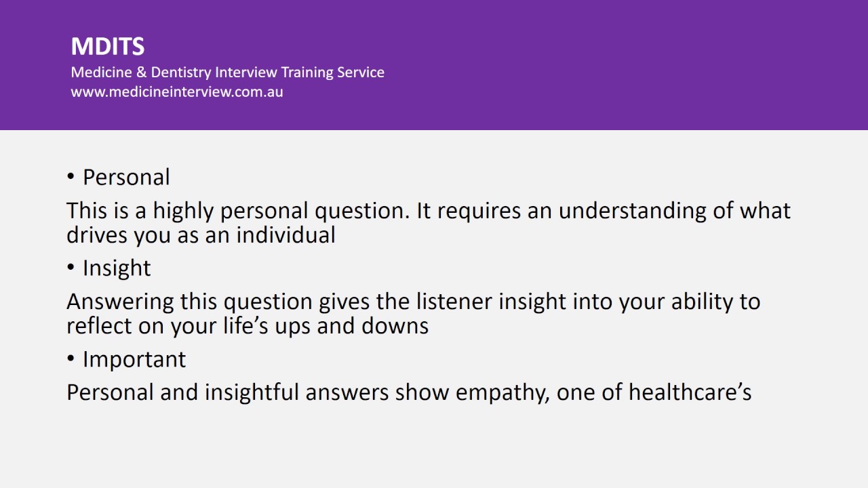Viewport: 868px width, 488px height.
Task: Click the www.medicineinterview.com.au website link
Action: 177,92
